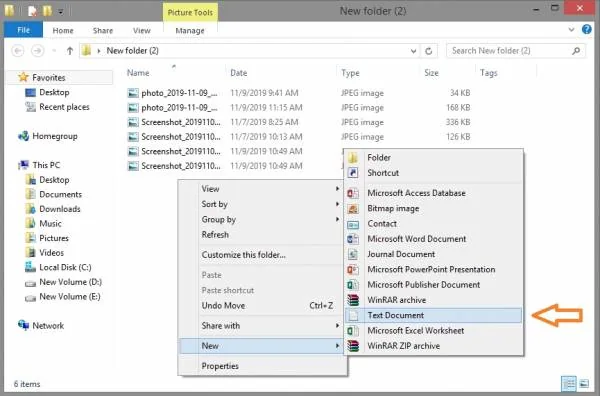Click the Publisher Document icon
This screenshot has height=396, width=600.
pyautogui.click(x=353, y=285)
